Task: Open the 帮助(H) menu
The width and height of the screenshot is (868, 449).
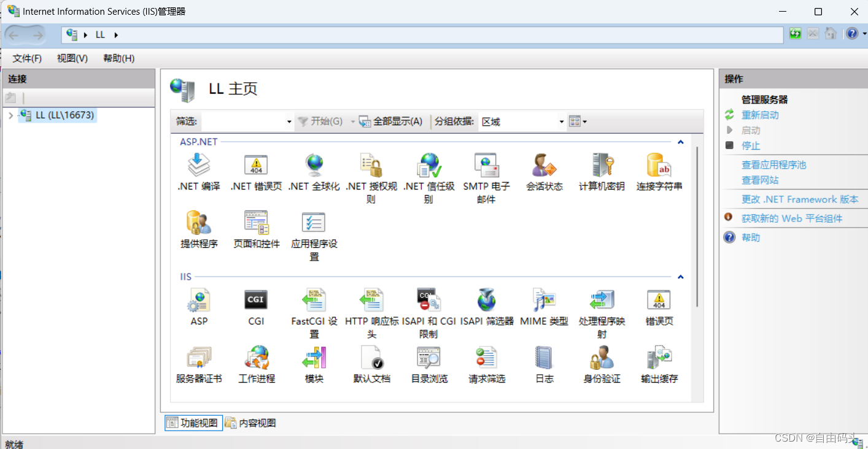Action: point(118,58)
